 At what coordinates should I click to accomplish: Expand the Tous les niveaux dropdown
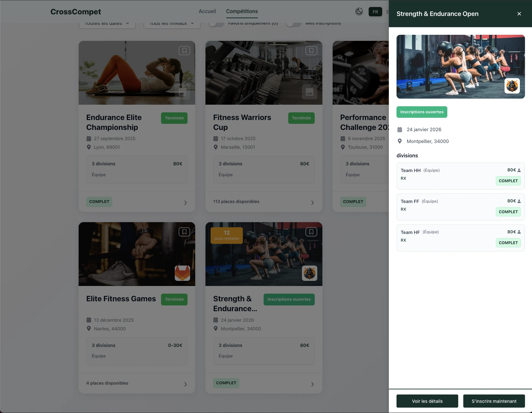coord(172,24)
